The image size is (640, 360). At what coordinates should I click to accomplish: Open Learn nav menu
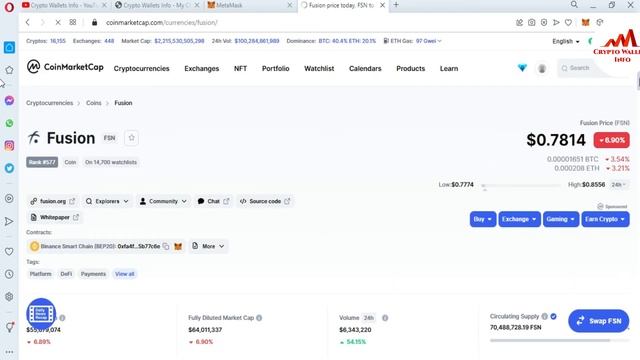tap(449, 69)
